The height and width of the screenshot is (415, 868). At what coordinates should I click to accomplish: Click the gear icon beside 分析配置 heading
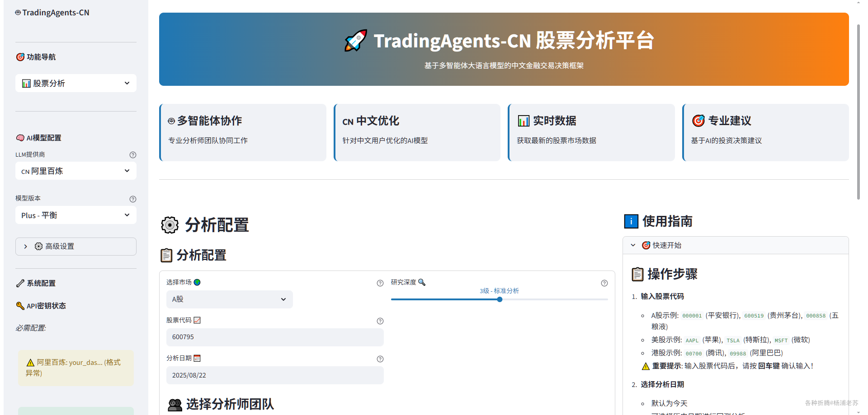click(170, 225)
